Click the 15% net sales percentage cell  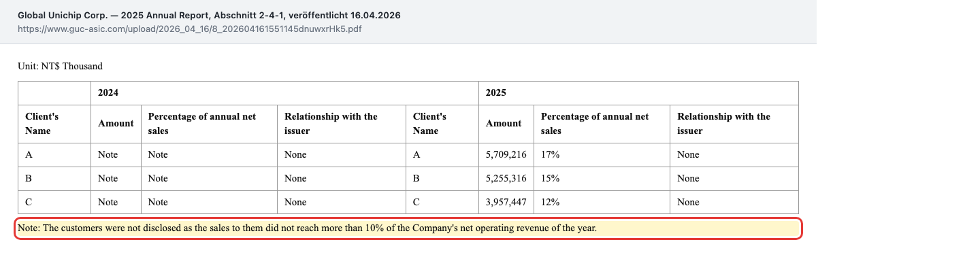[602, 178]
